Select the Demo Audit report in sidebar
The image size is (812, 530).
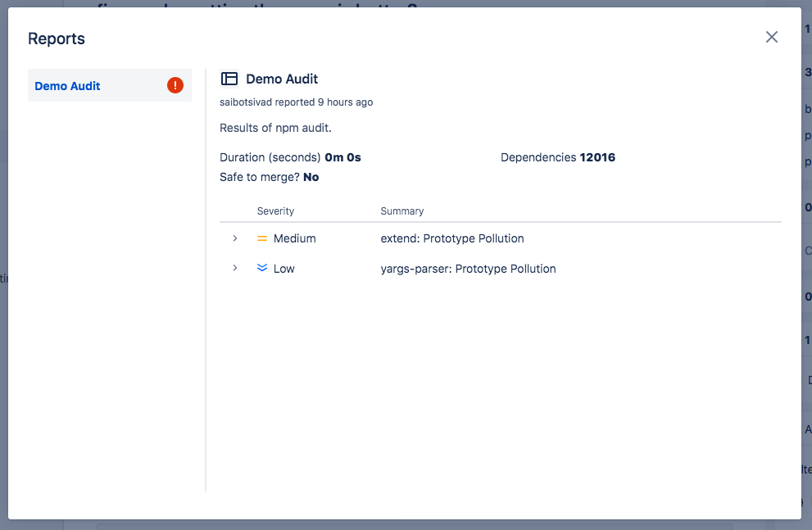coord(110,85)
